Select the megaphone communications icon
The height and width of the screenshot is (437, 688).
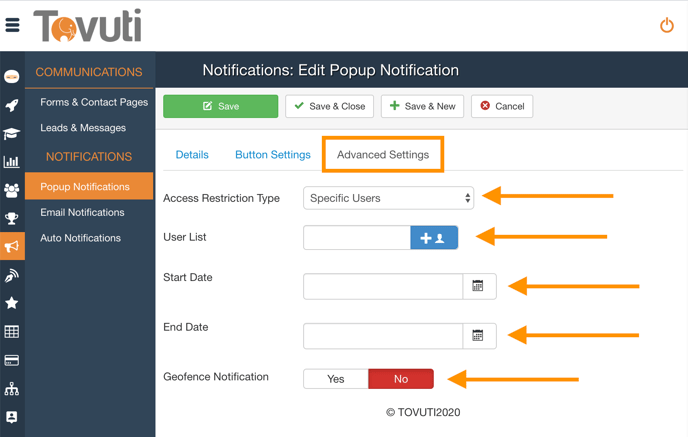click(12, 246)
